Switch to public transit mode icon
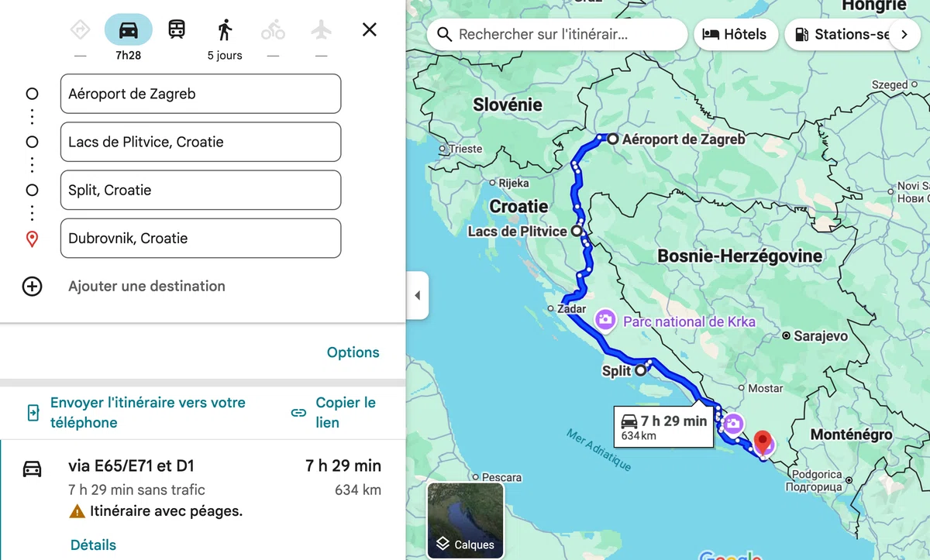Viewport: 930px width, 560px height. pos(177,30)
